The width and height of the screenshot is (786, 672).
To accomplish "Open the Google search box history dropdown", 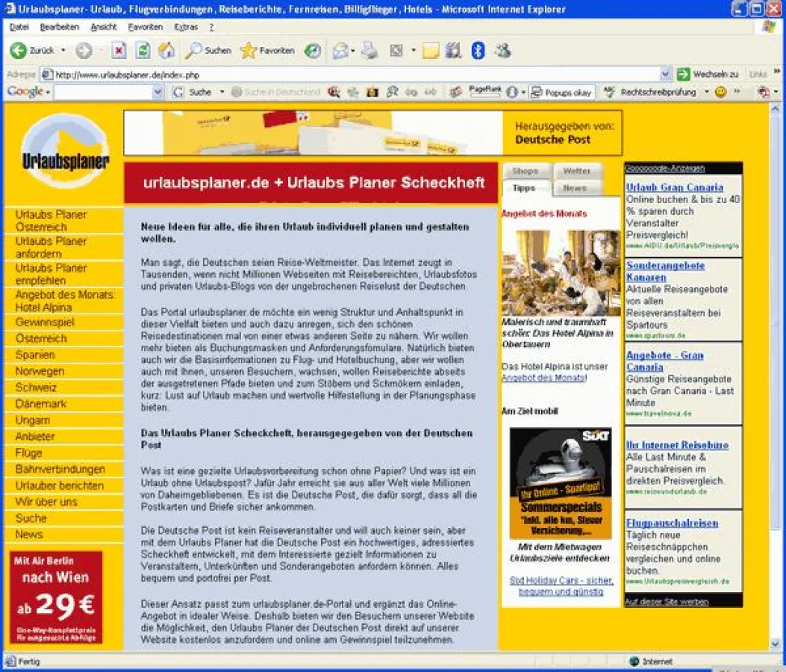I will pyautogui.click(x=157, y=93).
